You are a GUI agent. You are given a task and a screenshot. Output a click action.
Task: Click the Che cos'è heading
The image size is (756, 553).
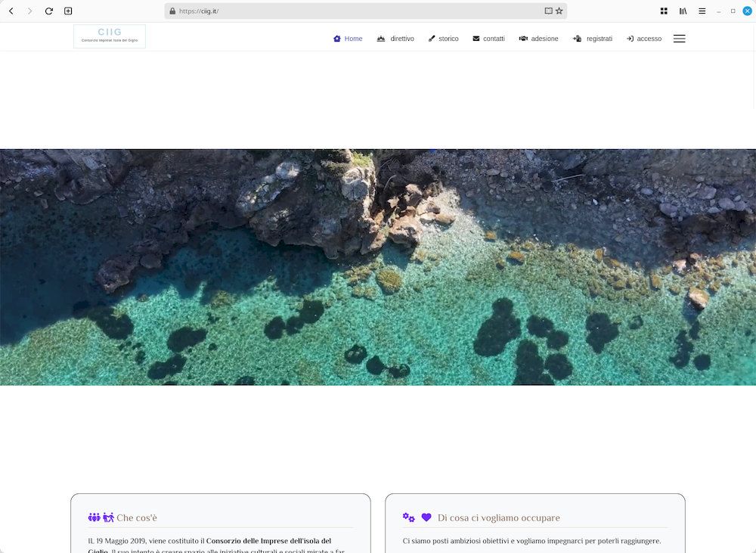pos(137,517)
